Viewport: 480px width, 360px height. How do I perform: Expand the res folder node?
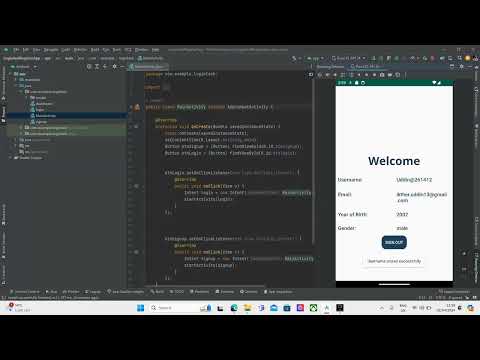pyautogui.click(x=16, y=146)
